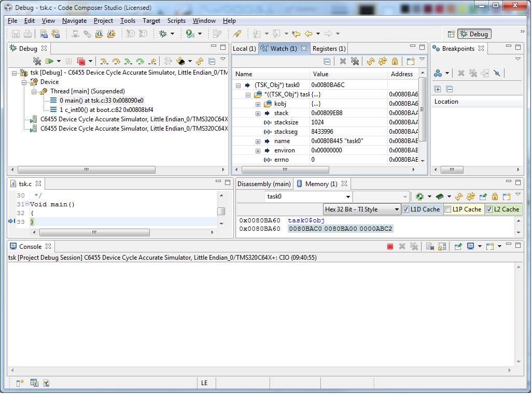This screenshot has height=395, width=532.
Task: Click the plus expand-all icon in Breakpoints
Action: pos(438,89)
